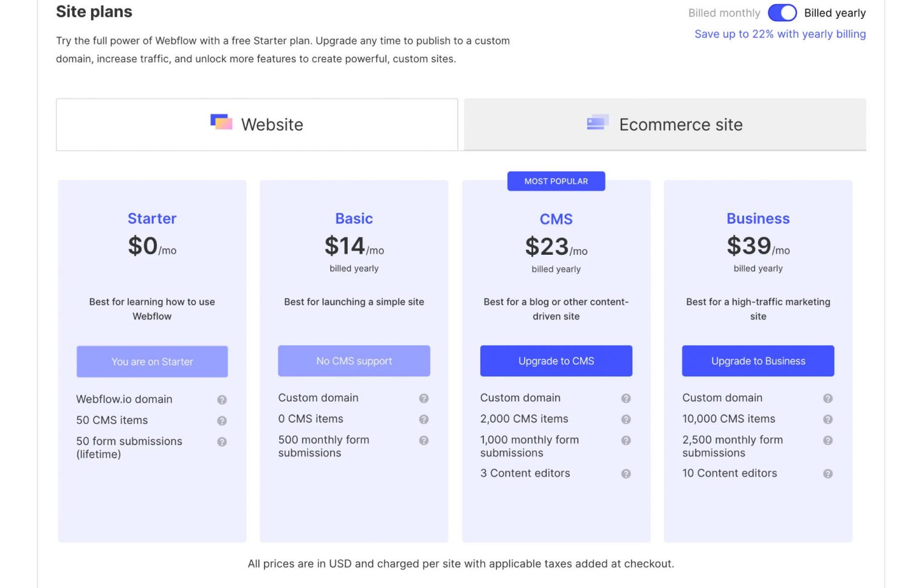Switch to the Ecommerce site tab
Viewport: 912px width, 588px height.
coord(665,125)
